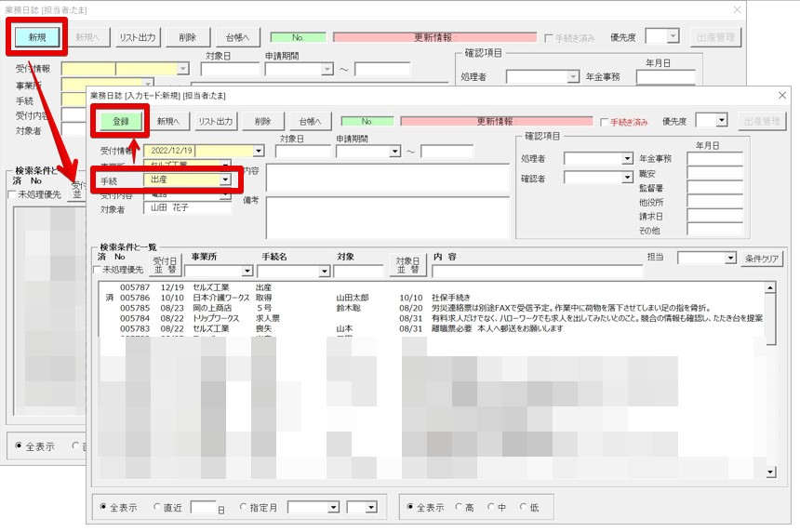Viewport: 800px width, 532px height.
Task: Click the 請求日 date field
Action: (x=714, y=217)
